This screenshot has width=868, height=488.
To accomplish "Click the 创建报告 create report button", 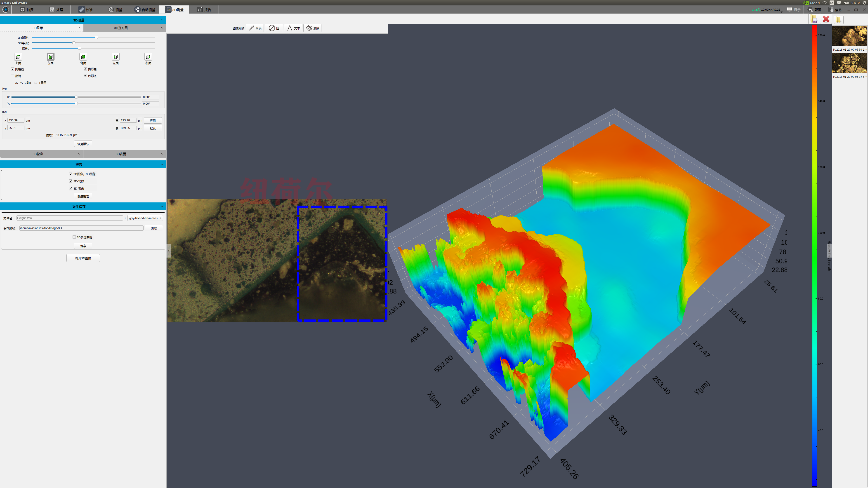I will click(x=83, y=196).
